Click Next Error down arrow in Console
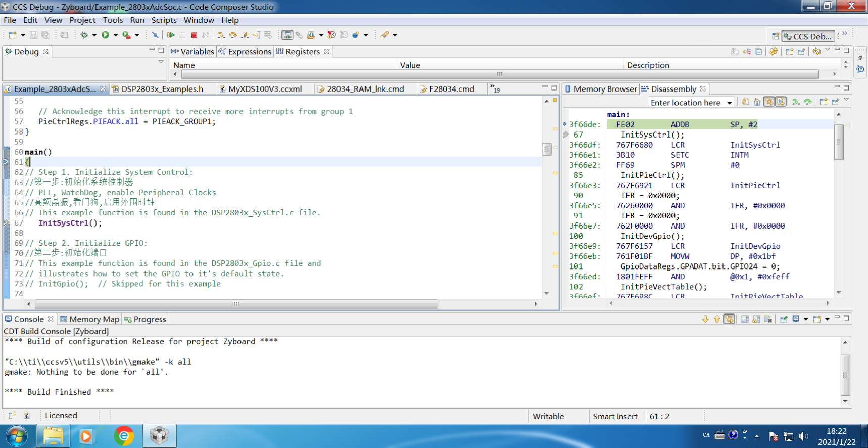This screenshot has height=448, width=868. 705,319
